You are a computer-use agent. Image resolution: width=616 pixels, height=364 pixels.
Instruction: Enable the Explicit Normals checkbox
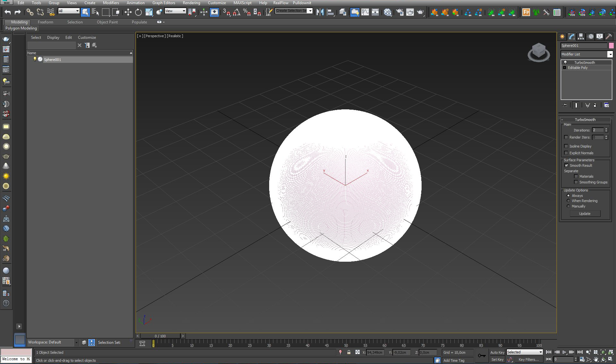pos(566,153)
